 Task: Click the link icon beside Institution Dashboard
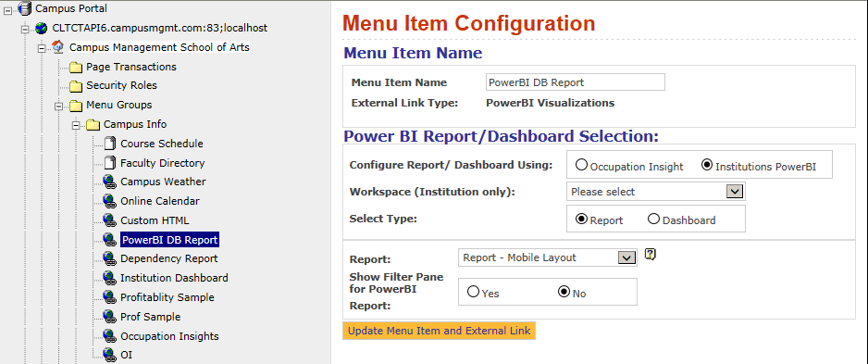[109, 278]
